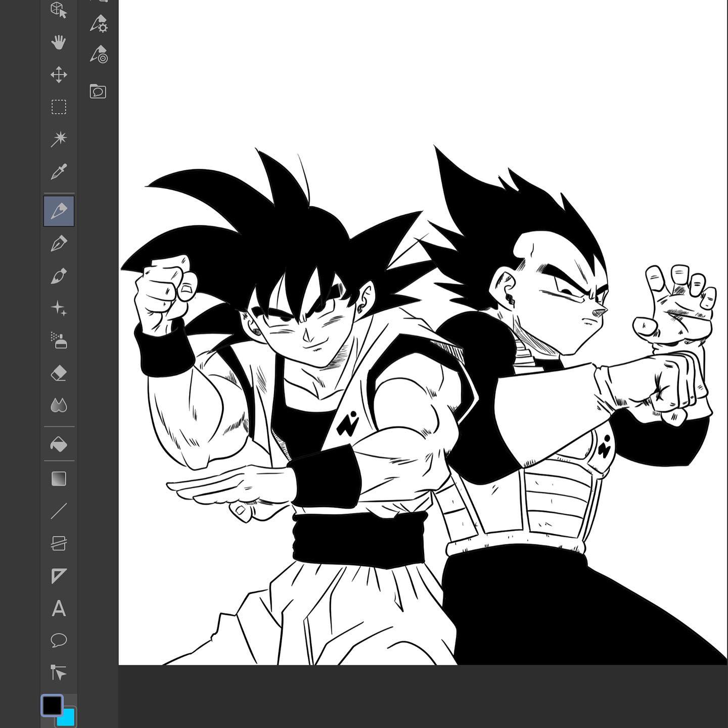The height and width of the screenshot is (728, 728).
Task: Choose the black main color swatch
Action: point(52,705)
